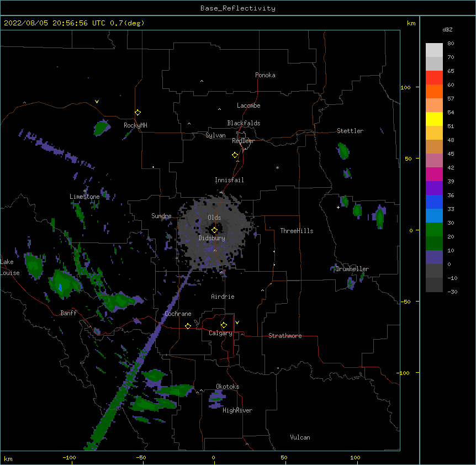476x465 pixels.
Task: Click the green echo cell northwest of RockyMH
Action: 101,128
